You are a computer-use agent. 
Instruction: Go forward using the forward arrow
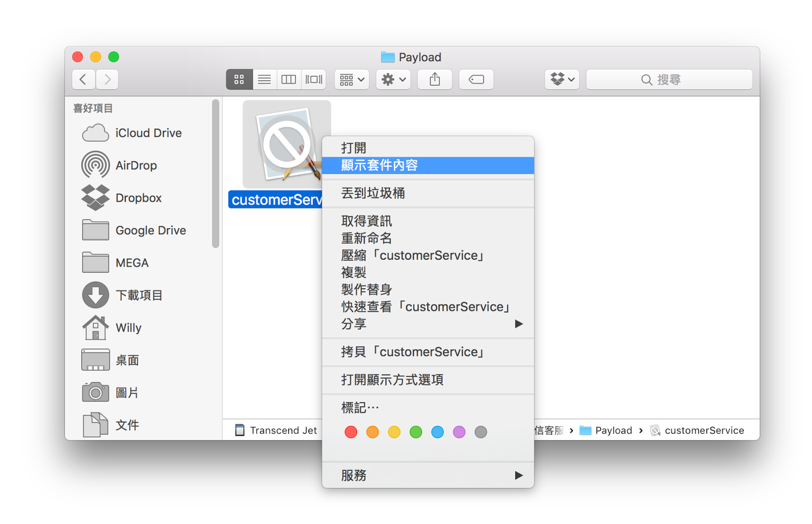pyautogui.click(x=107, y=79)
